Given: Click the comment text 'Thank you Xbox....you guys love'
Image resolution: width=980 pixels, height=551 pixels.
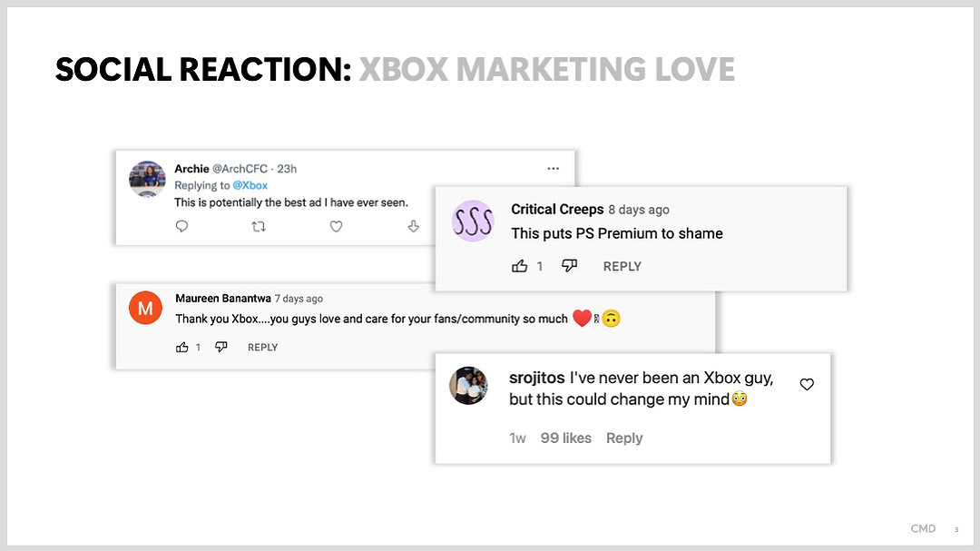Looking at the screenshot, I should point(258,319).
